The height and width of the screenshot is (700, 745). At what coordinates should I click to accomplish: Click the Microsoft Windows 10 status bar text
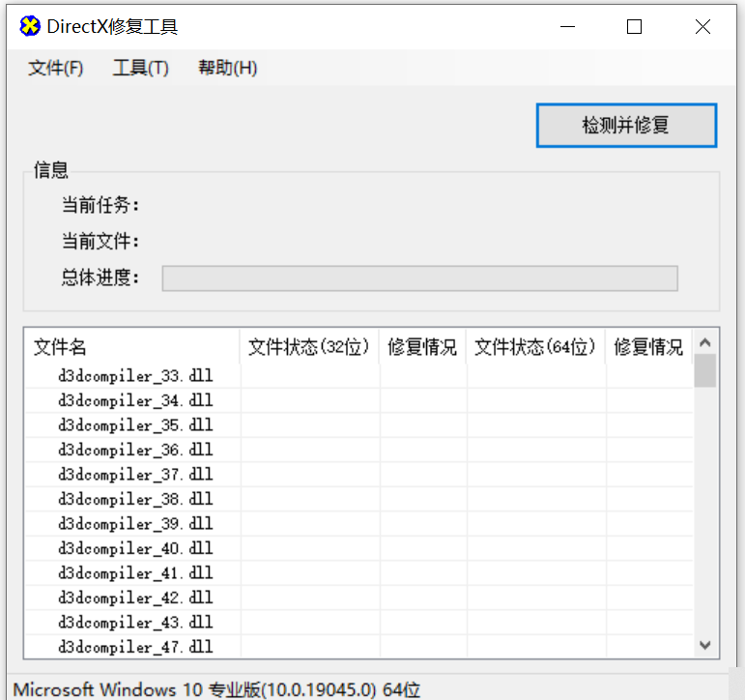[216, 689]
